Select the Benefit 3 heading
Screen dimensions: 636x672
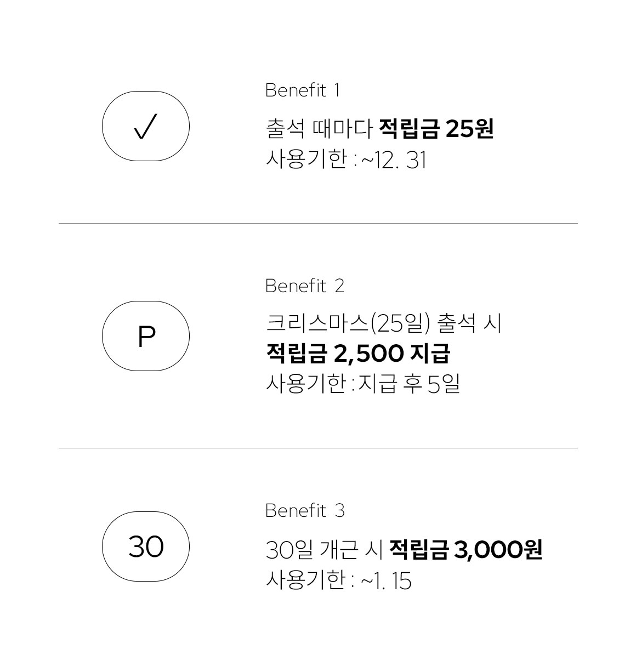[305, 510]
